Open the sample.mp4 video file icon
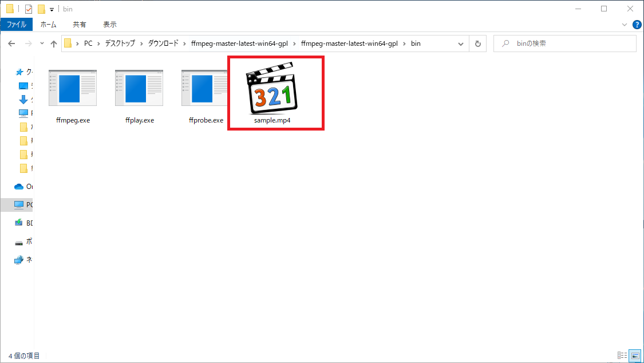644x363 pixels. coord(272,89)
